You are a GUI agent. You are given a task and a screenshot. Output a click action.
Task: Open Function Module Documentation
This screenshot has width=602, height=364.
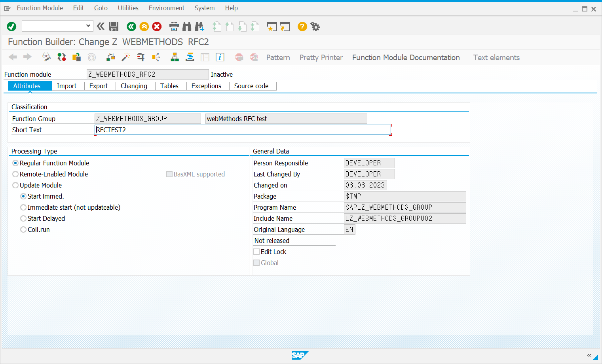pos(406,57)
